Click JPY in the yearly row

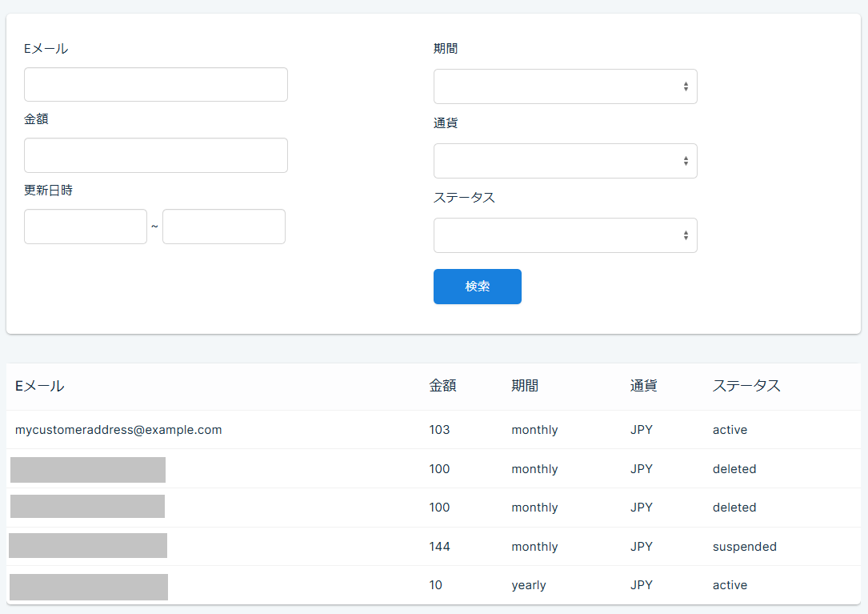(x=641, y=584)
